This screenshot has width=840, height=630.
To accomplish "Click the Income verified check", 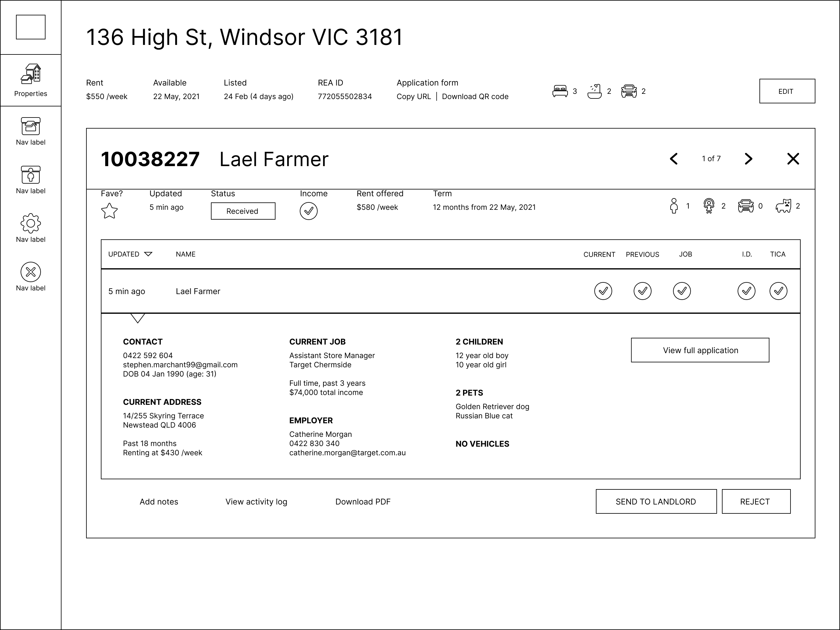I will click(308, 211).
